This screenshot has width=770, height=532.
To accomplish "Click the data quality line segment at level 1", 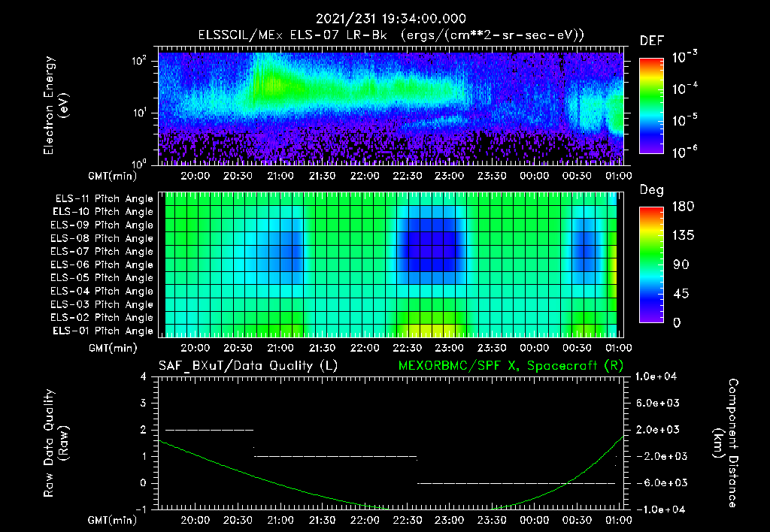I will (335, 456).
